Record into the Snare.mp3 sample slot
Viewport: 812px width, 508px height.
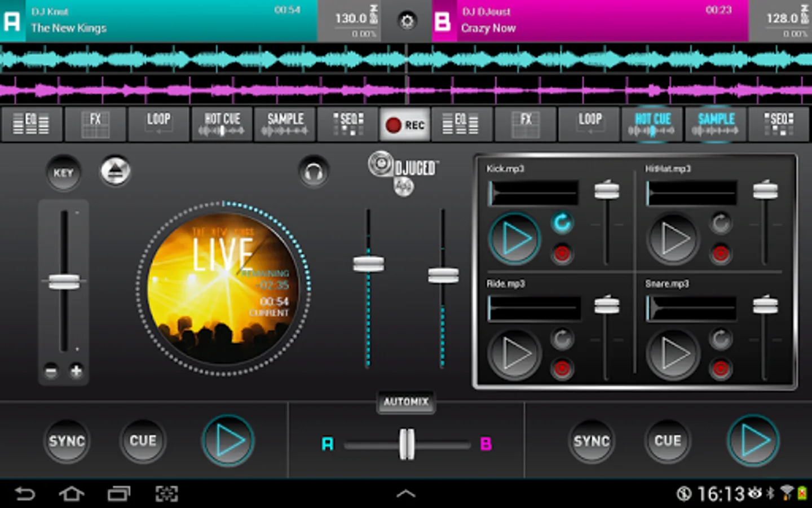pos(720,369)
